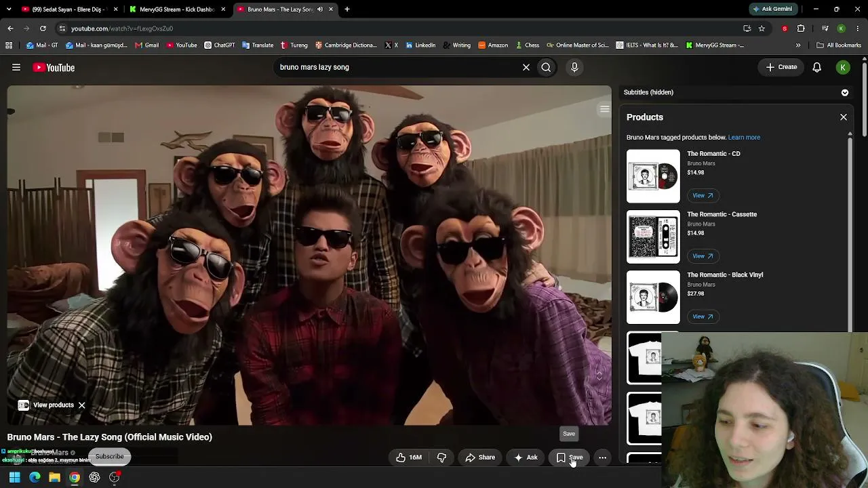Expand the Subtitles (hidden) section
Image resolution: width=868 pixels, height=488 pixels.
(x=845, y=92)
